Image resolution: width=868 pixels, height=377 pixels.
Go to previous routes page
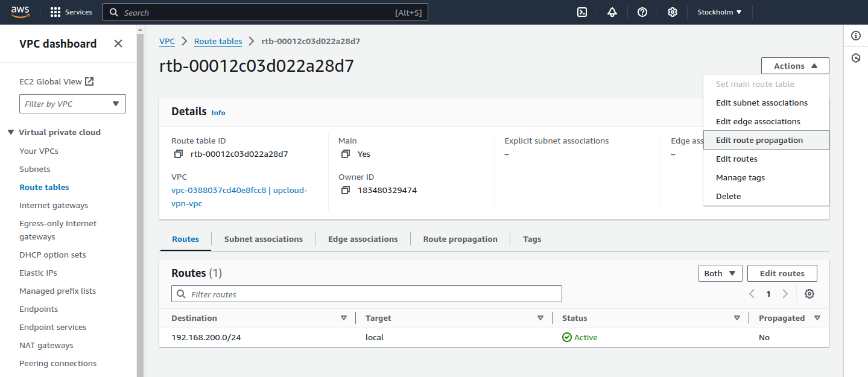tap(752, 294)
